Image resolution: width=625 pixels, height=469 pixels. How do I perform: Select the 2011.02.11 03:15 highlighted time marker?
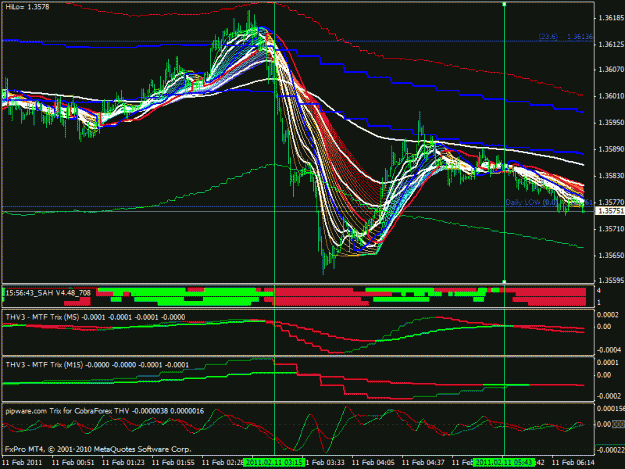274,463
